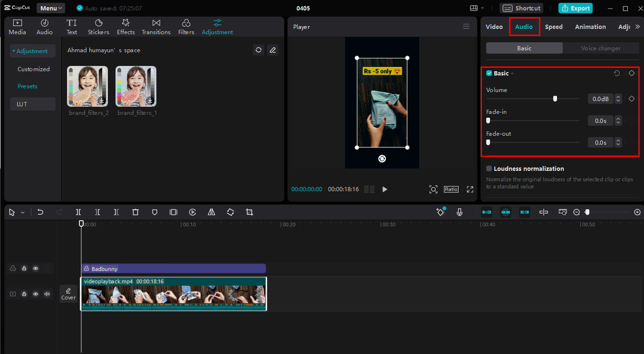This screenshot has width=644, height=354.
Task: Click the Rotate icon in timeline toolbar
Action: pyautogui.click(x=230, y=212)
